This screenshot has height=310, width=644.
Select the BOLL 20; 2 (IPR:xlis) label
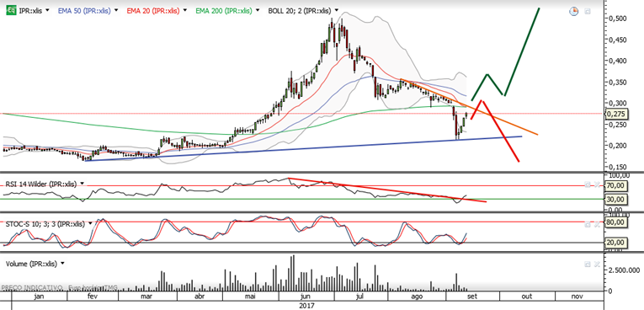299,11
